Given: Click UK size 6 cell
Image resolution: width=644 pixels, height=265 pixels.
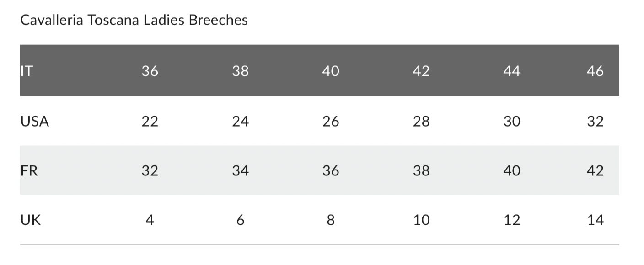Looking at the screenshot, I should tap(240, 221).
